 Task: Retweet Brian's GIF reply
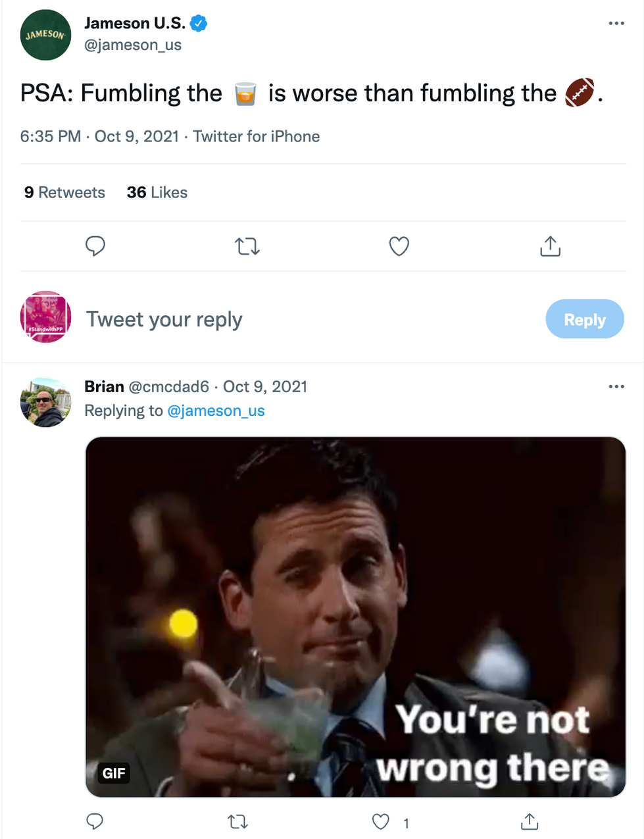[x=237, y=821]
